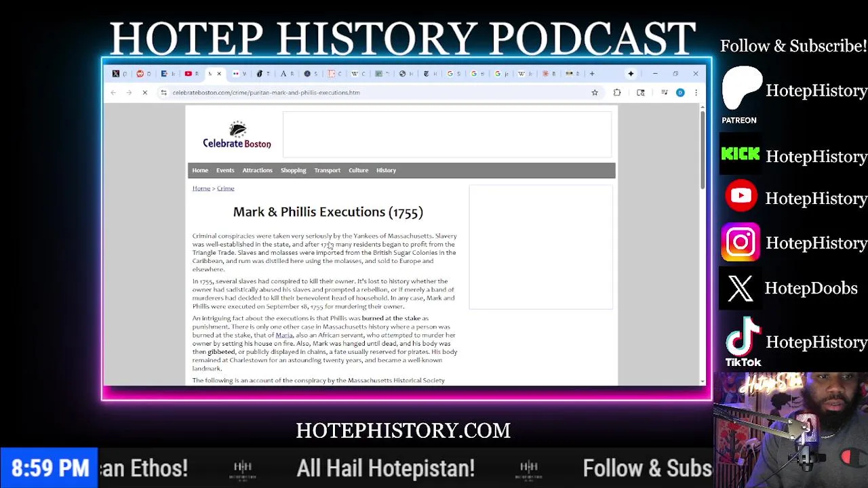Click the browser forward arrow
This screenshot has height=488, width=868.
[129, 93]
